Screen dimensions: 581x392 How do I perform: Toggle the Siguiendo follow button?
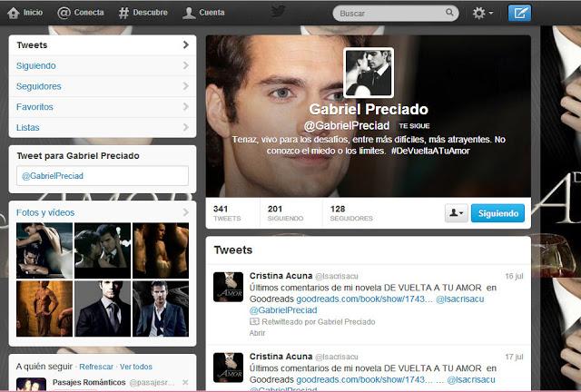coord(497,213)
